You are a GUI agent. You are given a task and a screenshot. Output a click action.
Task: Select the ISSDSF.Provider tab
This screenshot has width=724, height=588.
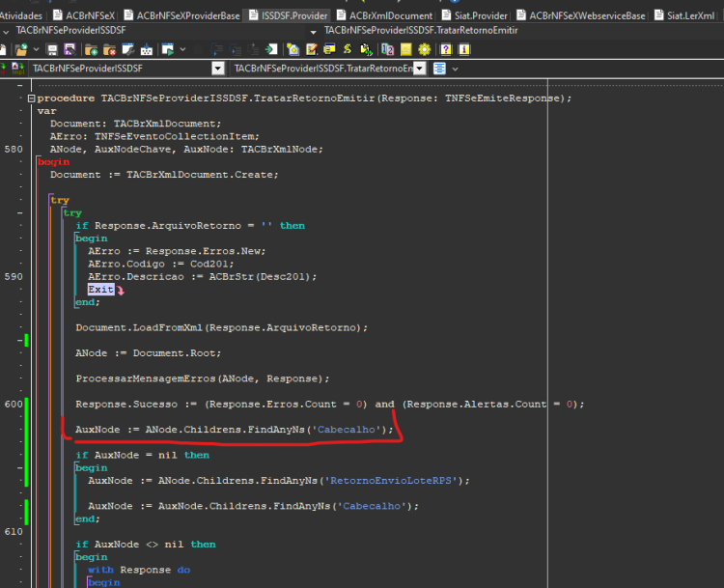(288, 15)
